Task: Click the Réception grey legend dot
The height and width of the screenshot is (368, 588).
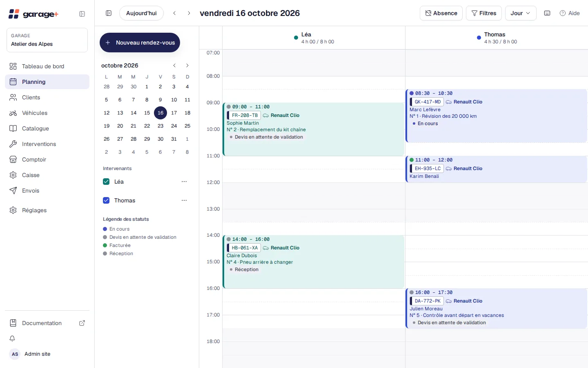Action: click(105, 254)
